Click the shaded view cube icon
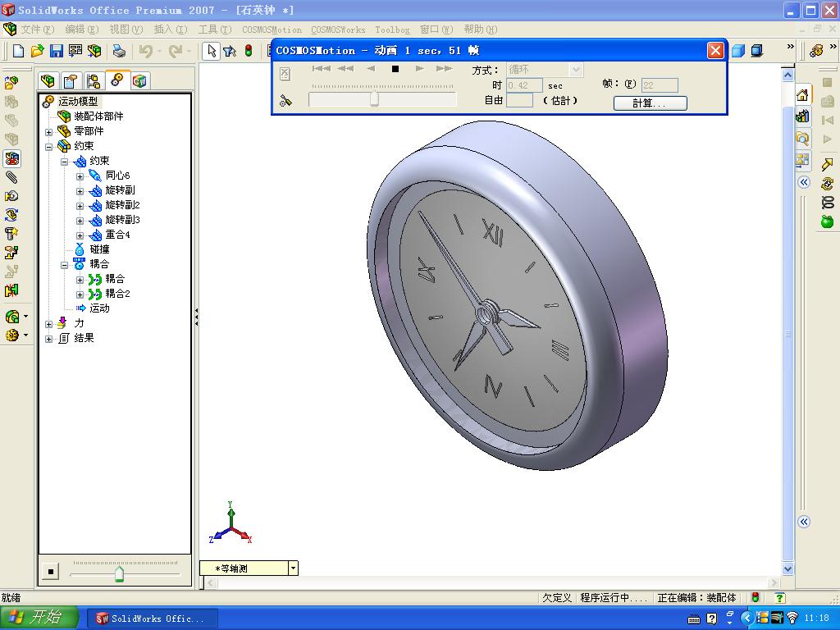 pyautogui.click(x=738, y=51)
